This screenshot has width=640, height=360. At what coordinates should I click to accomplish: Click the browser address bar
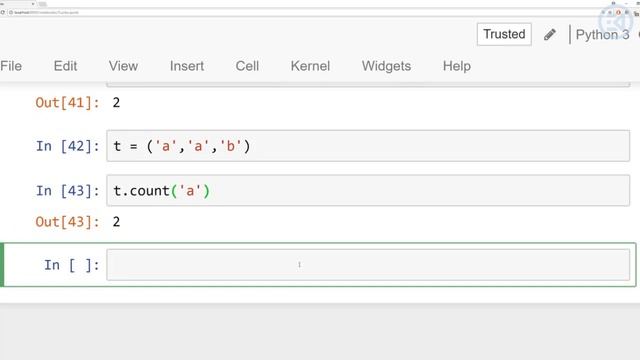pos(302,13)
